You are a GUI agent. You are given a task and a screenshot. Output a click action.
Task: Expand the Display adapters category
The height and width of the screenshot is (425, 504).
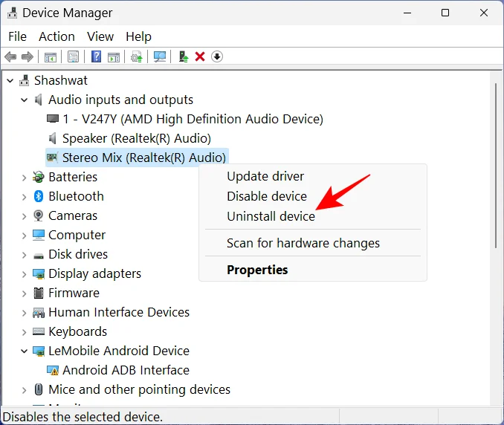tap(24, 274)
